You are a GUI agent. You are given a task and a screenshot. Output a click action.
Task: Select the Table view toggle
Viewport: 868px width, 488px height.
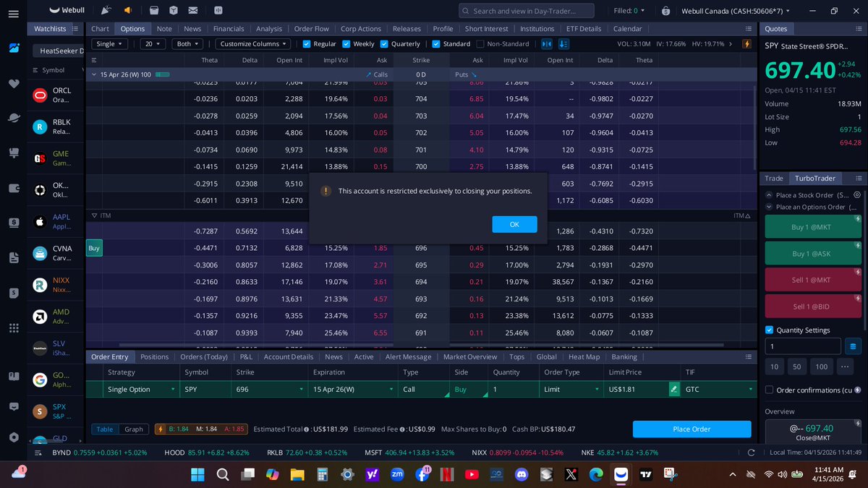tap(105, 429)
